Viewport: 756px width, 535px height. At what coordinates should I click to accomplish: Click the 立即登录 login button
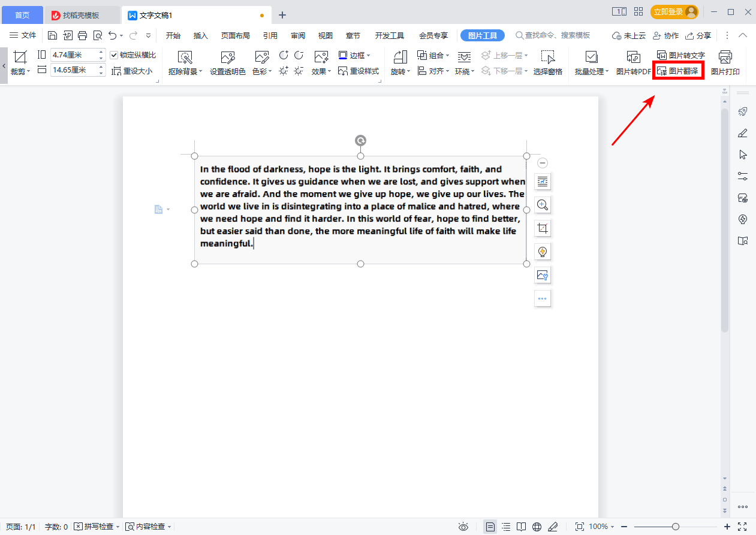pyautogui.click(x=674, y=12)
